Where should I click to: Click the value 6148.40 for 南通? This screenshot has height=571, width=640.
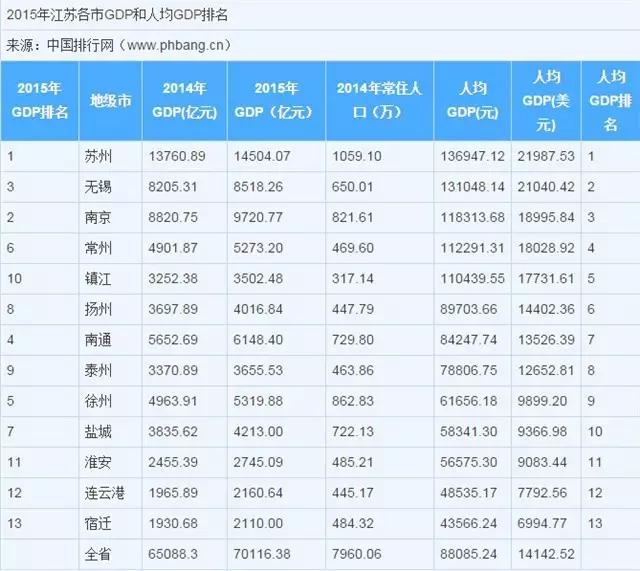258,340
